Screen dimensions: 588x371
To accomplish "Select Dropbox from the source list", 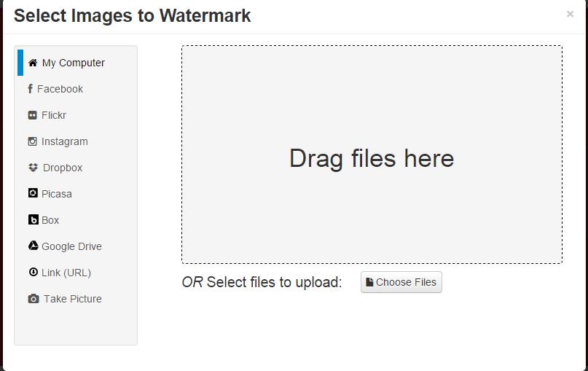I will [x=63, y=168].
